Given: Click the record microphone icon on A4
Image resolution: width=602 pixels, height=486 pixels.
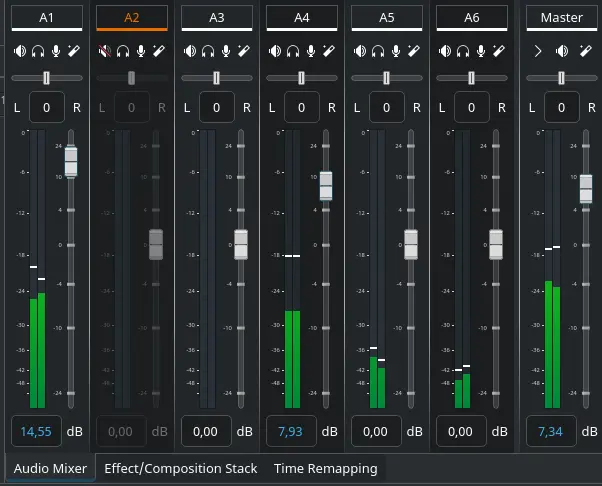Looking at the screenshot, I should click(312, 51).
